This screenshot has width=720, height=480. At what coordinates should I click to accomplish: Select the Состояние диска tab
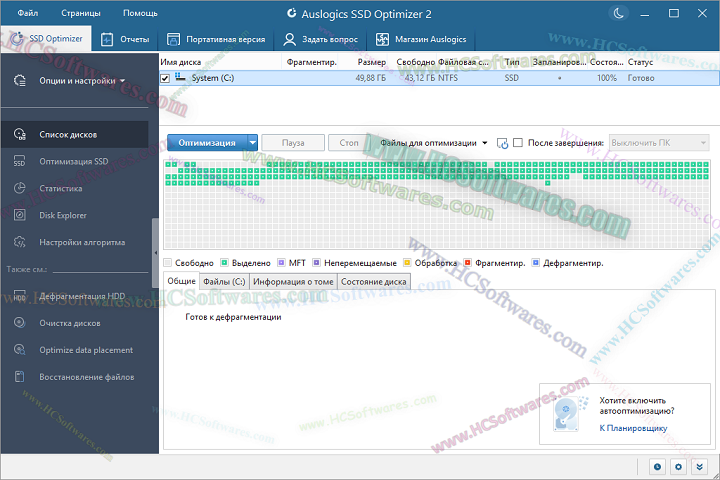point(373,282)
